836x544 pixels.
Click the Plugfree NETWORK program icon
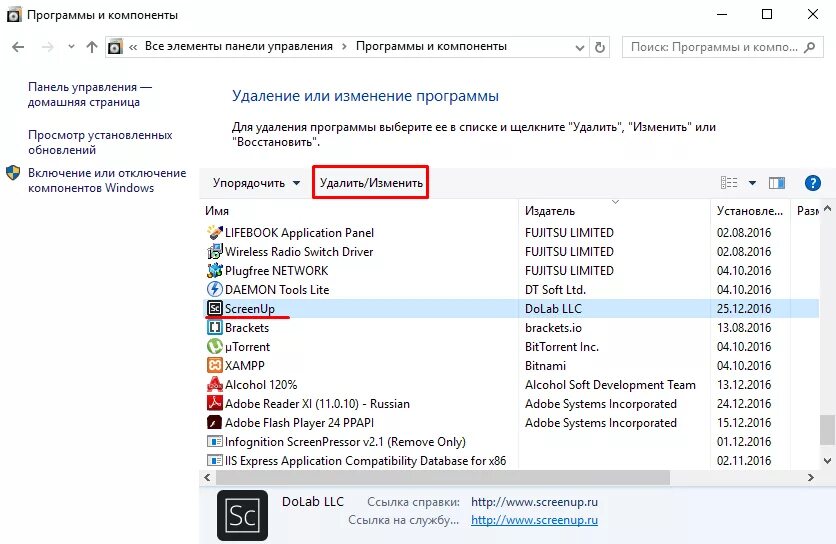[214, 270]
